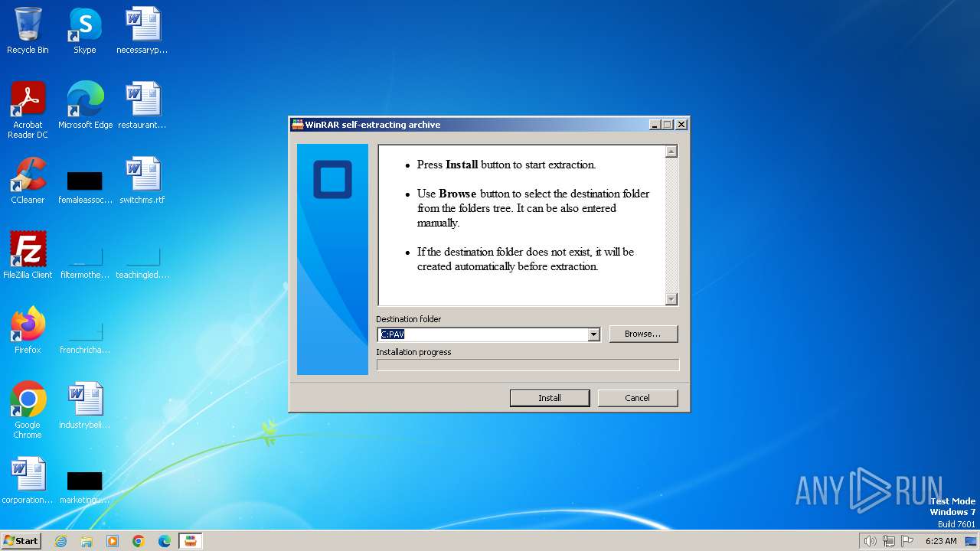
Task: Minimize the WinRAR self-extracting archive window
Action: point(655,125)
